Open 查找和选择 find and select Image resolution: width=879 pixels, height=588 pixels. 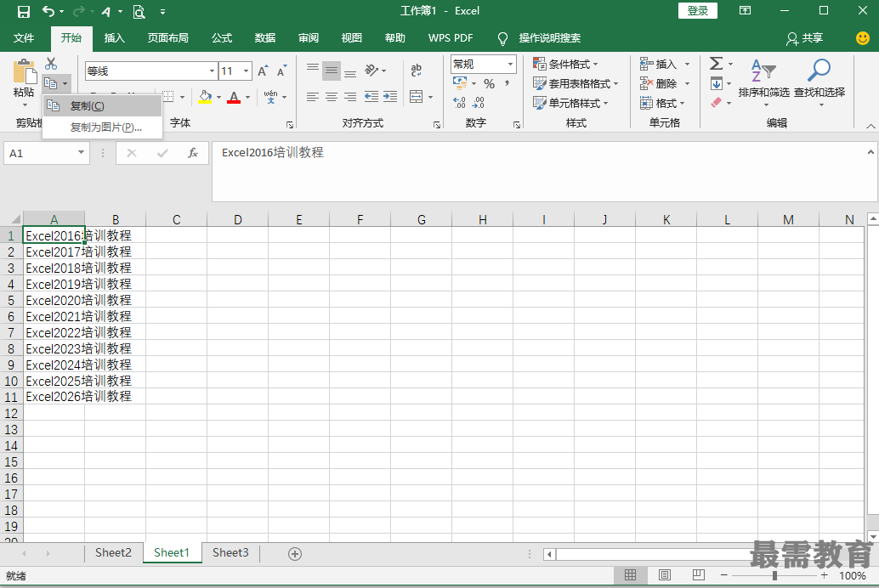(819, 83)
